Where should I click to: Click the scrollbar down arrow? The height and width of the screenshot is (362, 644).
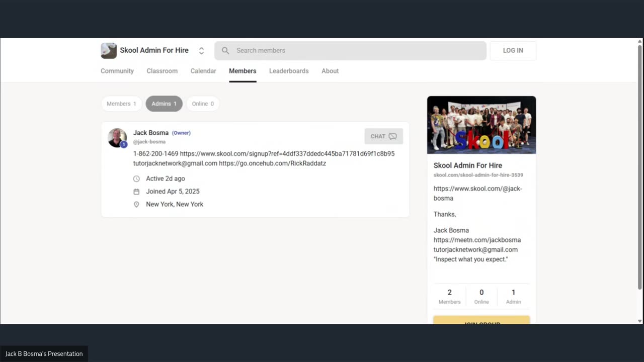point(640,321)
